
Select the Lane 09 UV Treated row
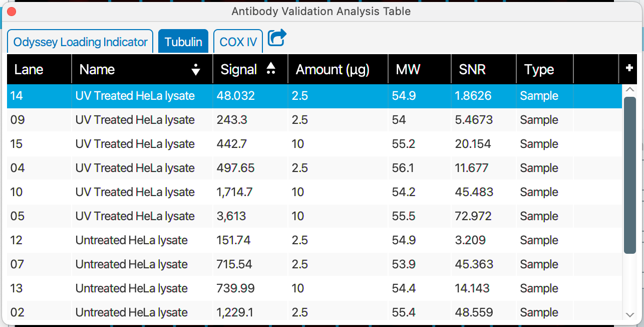200,119
